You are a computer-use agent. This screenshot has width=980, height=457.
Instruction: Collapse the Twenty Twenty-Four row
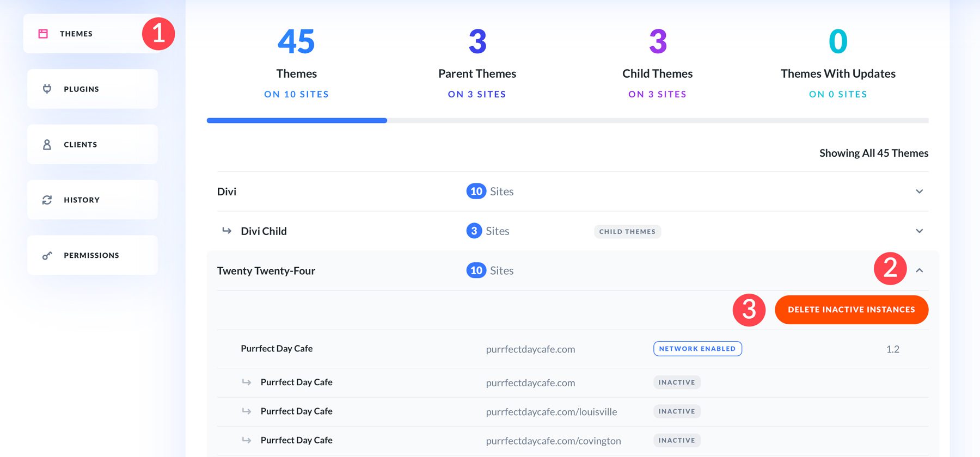[919, 270]
